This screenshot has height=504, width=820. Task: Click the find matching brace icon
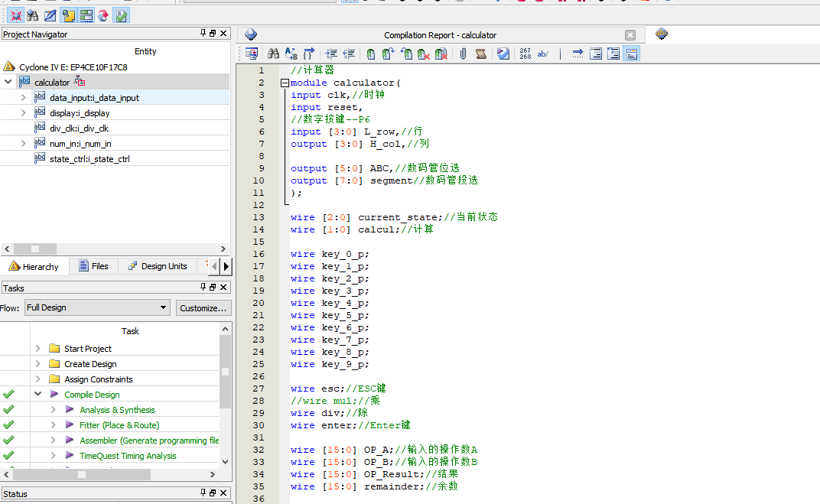click(x=309, y=54)
